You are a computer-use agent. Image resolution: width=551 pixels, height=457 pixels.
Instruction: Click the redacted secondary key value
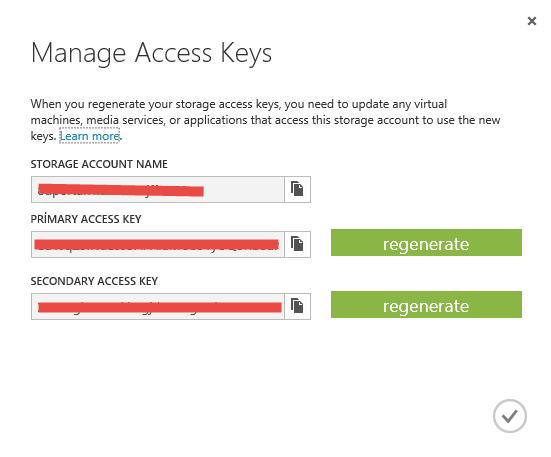click(160, 307)
